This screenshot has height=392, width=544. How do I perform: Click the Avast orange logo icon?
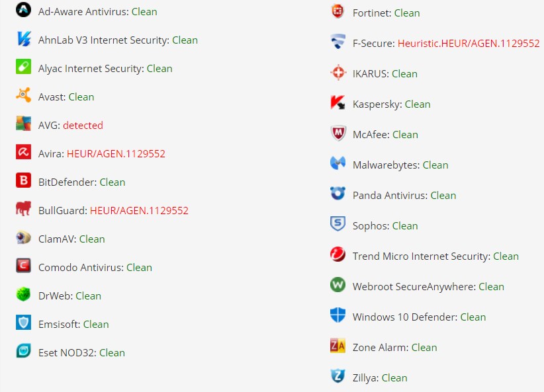tap(24, 95)
